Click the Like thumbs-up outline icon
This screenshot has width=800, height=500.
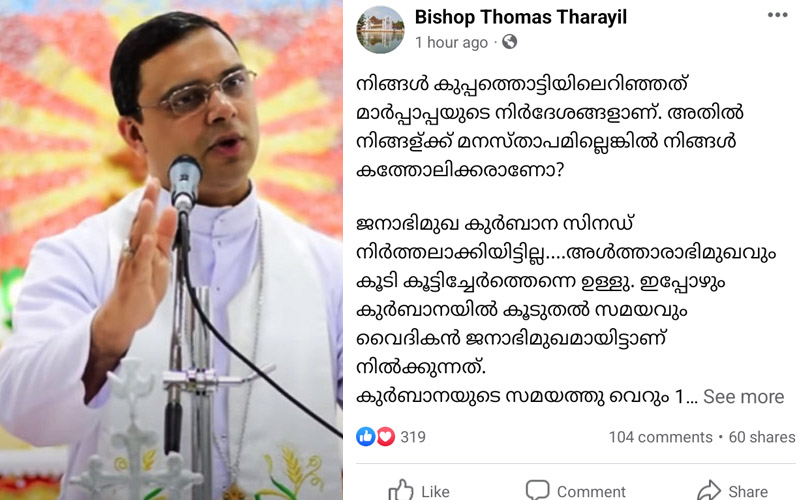pyautogui.click(x=401, y=490)
